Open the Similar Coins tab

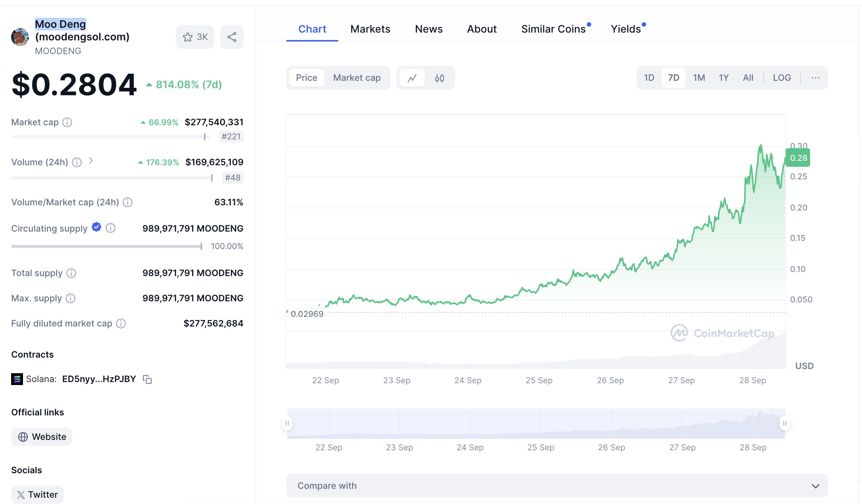point(553,29)
